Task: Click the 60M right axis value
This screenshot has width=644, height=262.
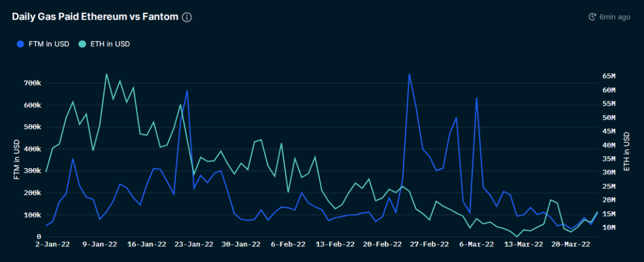Action: pyautogui.click(x=609, y=90)
